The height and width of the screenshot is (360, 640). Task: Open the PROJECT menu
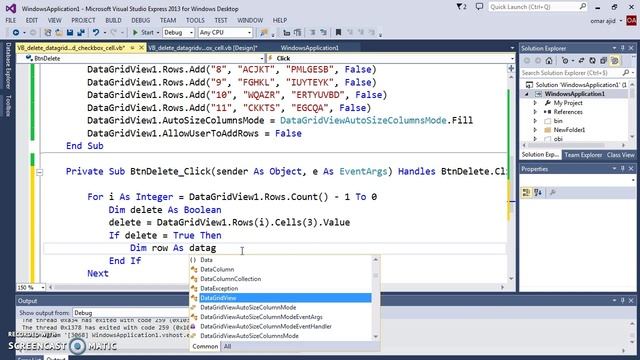83,20
